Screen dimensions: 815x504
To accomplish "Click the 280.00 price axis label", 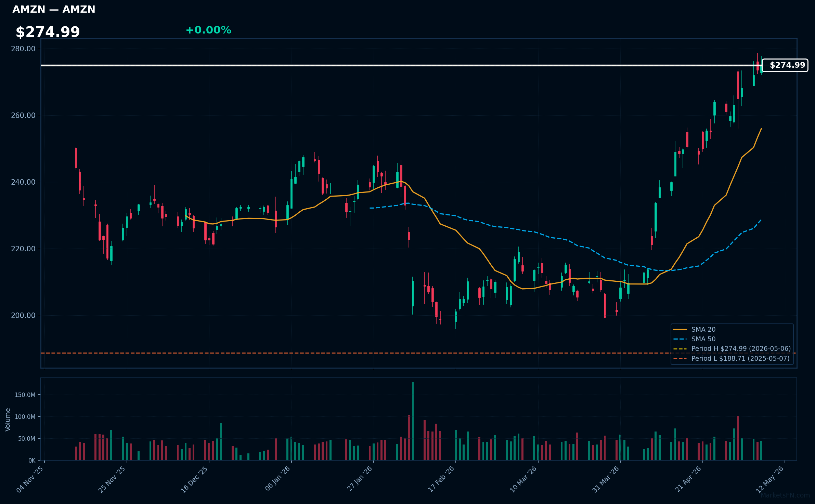I will (x=23, y=49).
